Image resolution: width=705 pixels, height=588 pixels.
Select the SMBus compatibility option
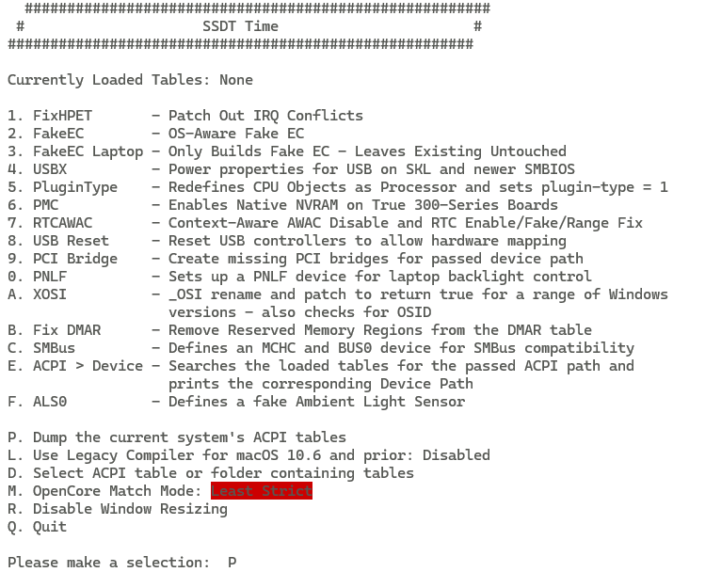(321, 348)
